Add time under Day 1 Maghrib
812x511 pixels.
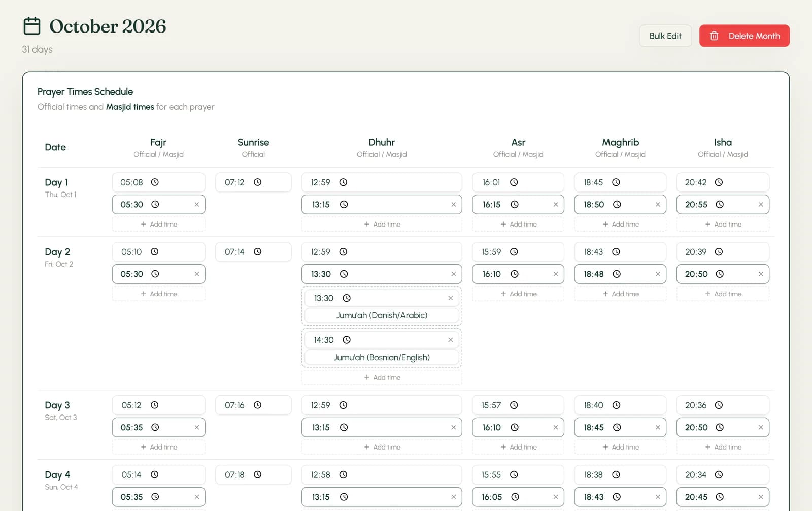(620, 225)
